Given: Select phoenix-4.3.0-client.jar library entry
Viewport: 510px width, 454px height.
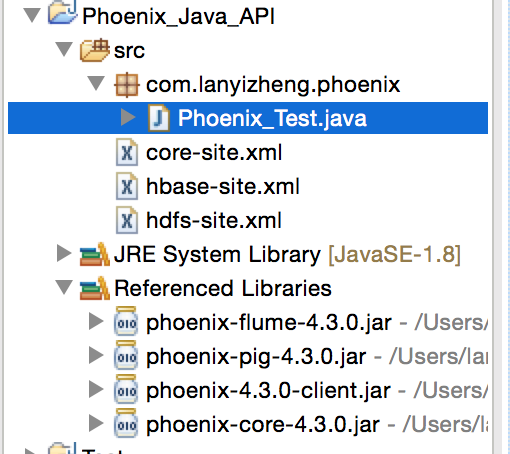Looking at the screenshot, I should click(x=268, y=391).
